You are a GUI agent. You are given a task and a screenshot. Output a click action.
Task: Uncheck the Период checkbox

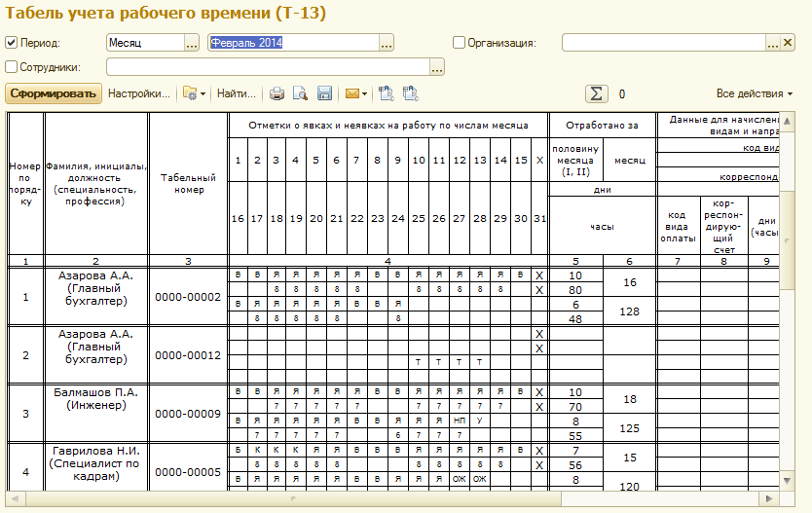pyautogui.click(x=12, y=43)
